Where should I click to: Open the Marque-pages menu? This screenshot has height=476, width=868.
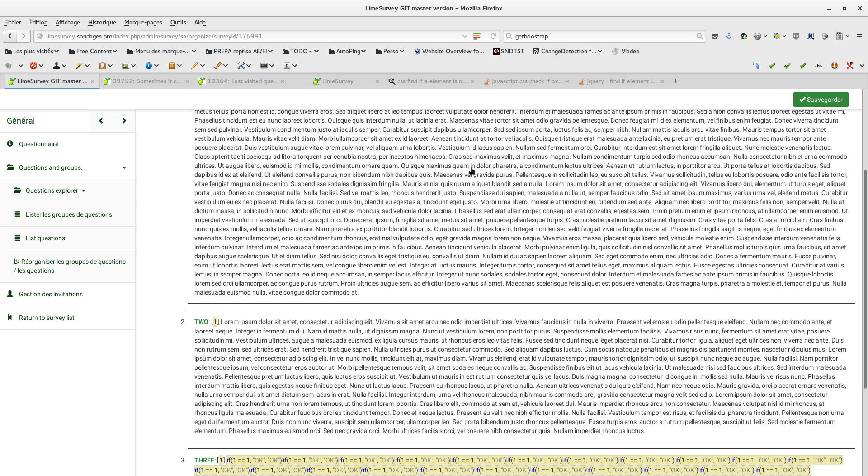(143, 22)
